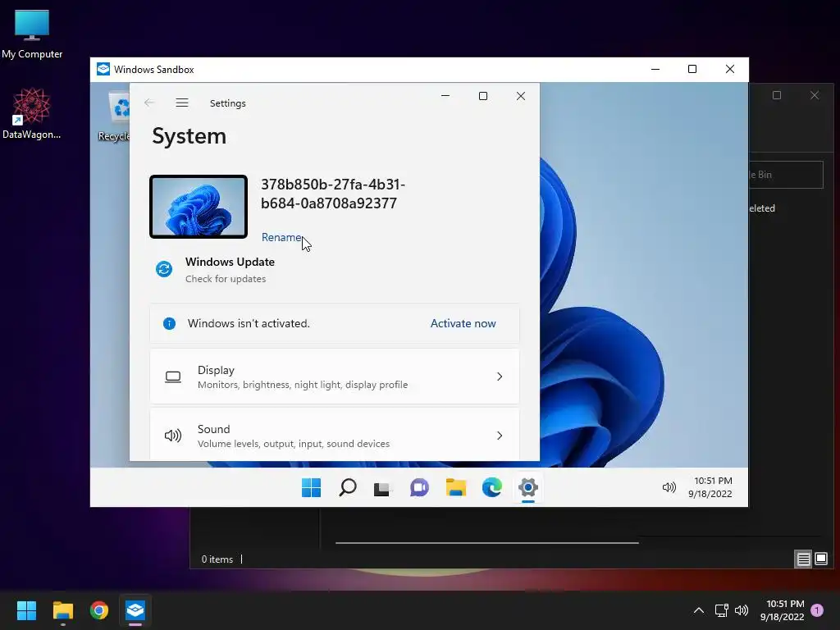The width and height of the screenshot is (840, 630).
Task: Open the Display settings row
Action: point(335,377)
